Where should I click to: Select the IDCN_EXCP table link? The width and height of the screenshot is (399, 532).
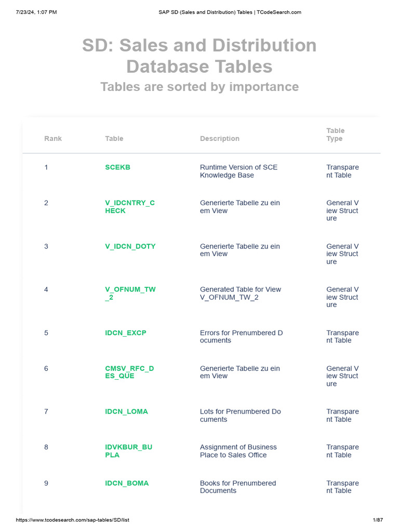coord(126,332)
